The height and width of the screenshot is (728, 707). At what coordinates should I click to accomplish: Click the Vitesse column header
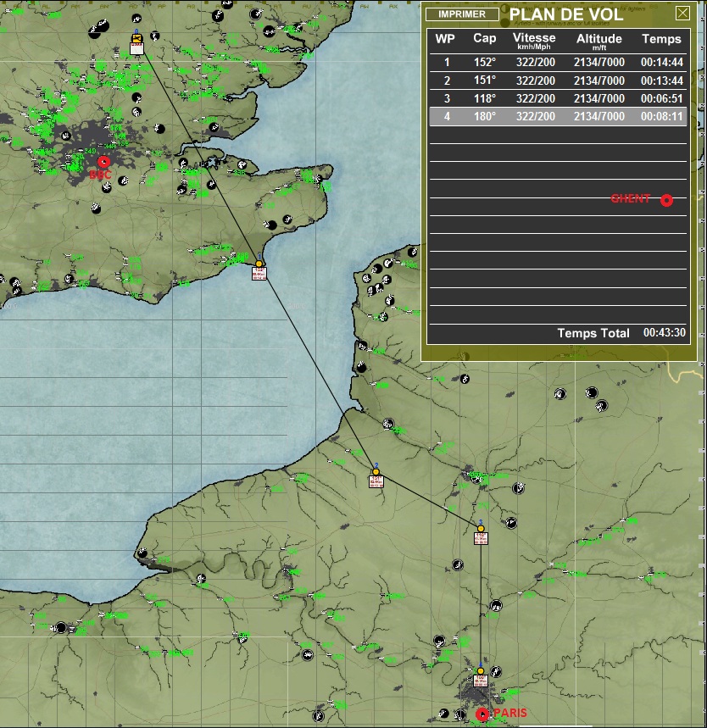tap(534, 41)
